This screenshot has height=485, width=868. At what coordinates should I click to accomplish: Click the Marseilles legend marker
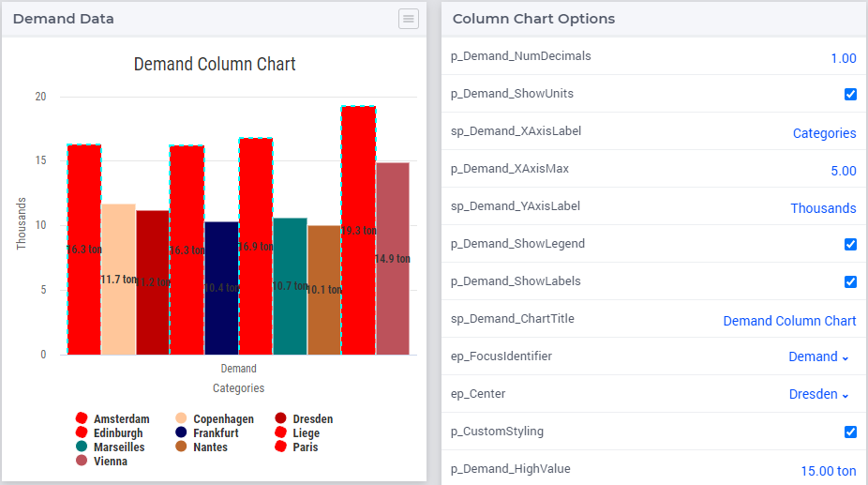pos(82,447)
